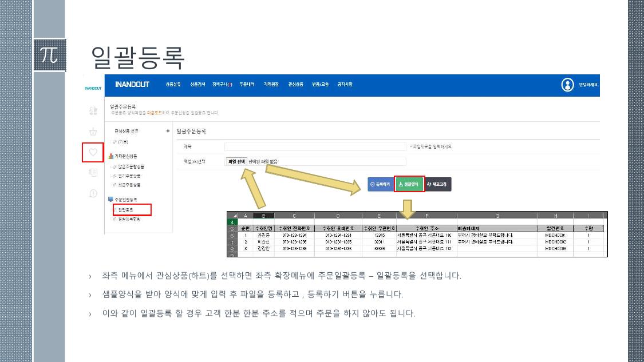Open the 반품/교환 menu

click(x=321, y=85)
